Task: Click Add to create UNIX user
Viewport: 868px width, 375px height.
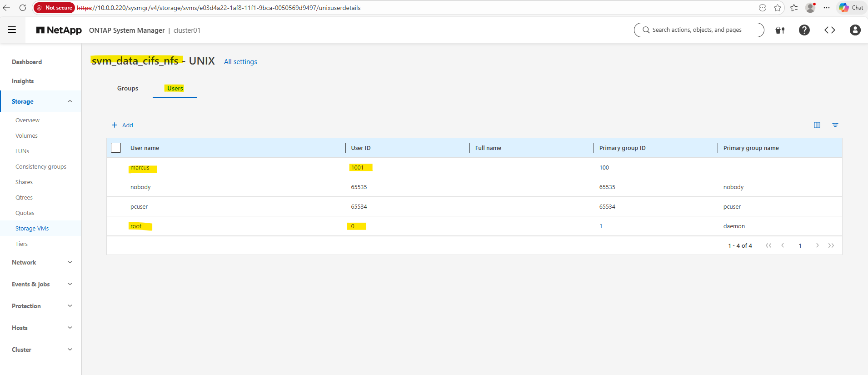Action: [x=122, y=125]
